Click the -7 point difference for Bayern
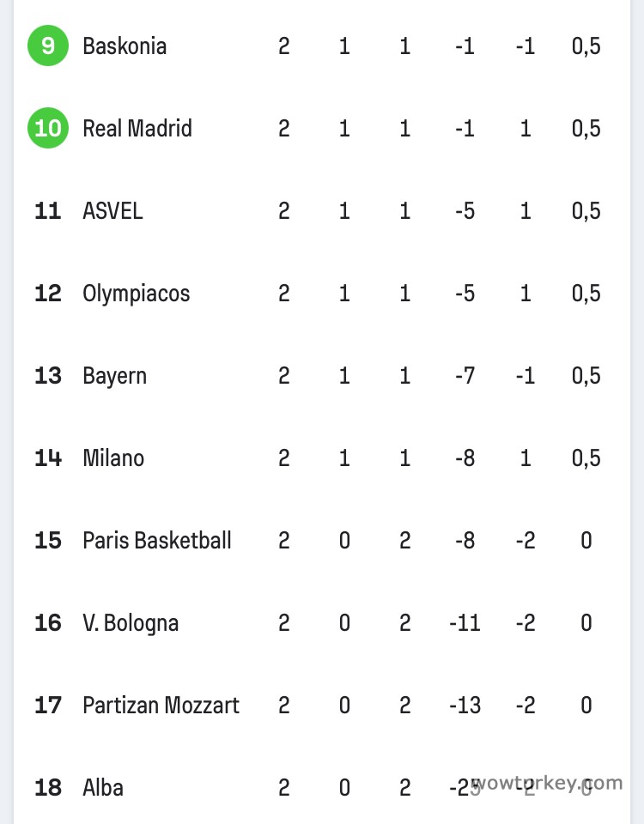This screenshot has height=824, width=644. pos(465,375)
